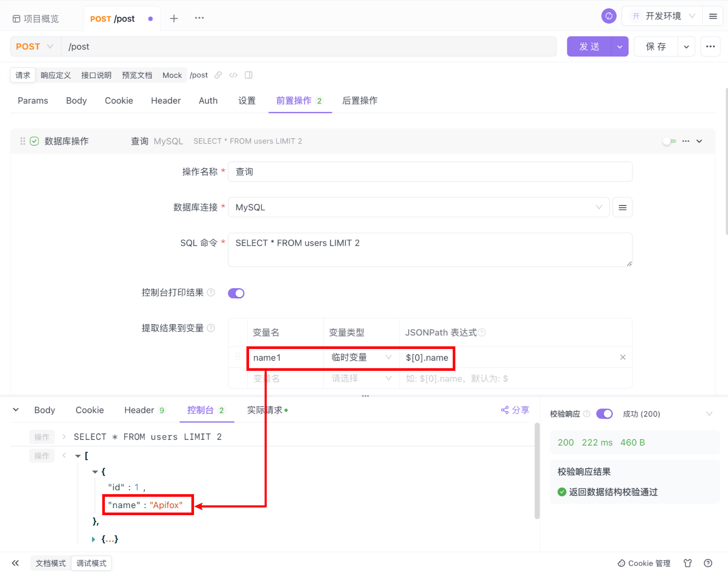The height and width of the screenshot is (572, 728).
Task: Click the 分享 share link
Action: 515,410
